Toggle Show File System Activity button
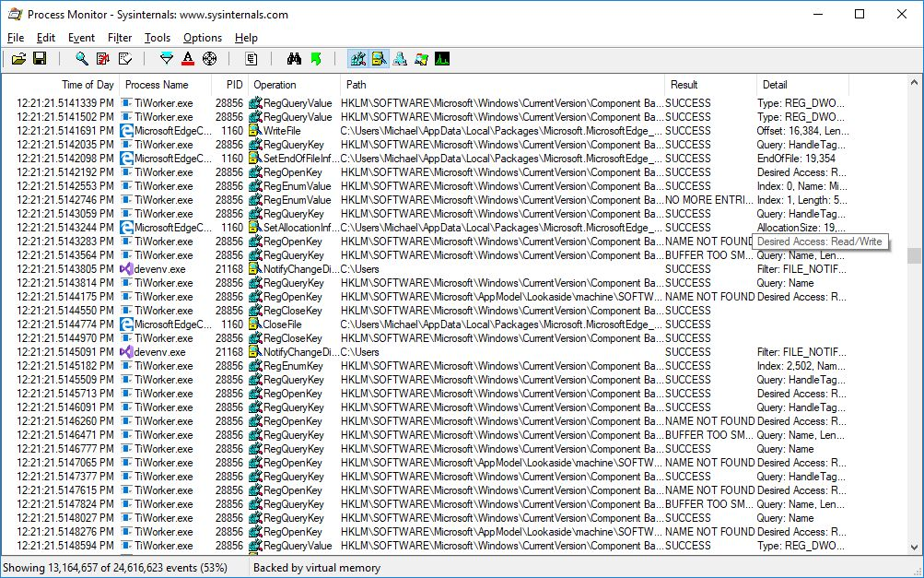 pos(379,59)
